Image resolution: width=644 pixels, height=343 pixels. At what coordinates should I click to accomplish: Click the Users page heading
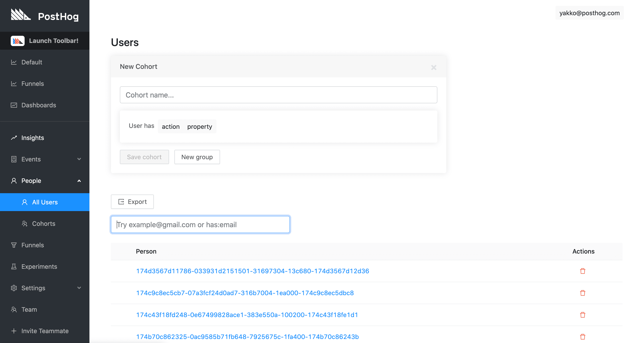pos(125,42)
